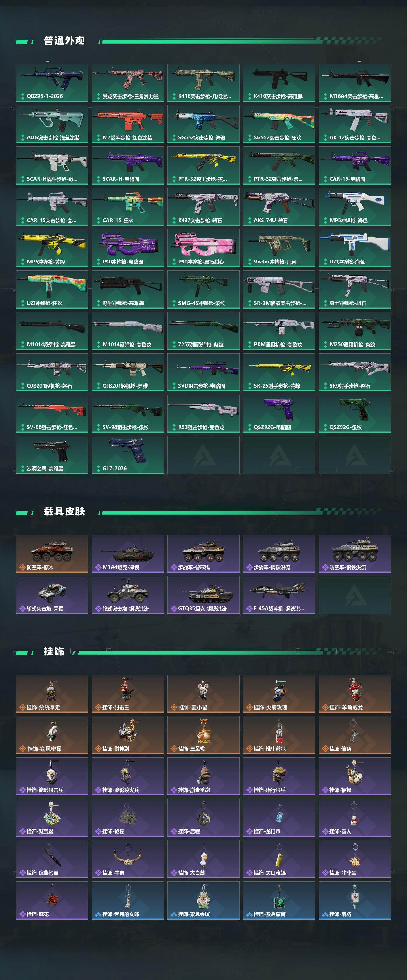This screenshot has height=980, width=407.
Task: Click the 载具皮肤 section header
Action: pyautogui.click(x=64, y=512)
